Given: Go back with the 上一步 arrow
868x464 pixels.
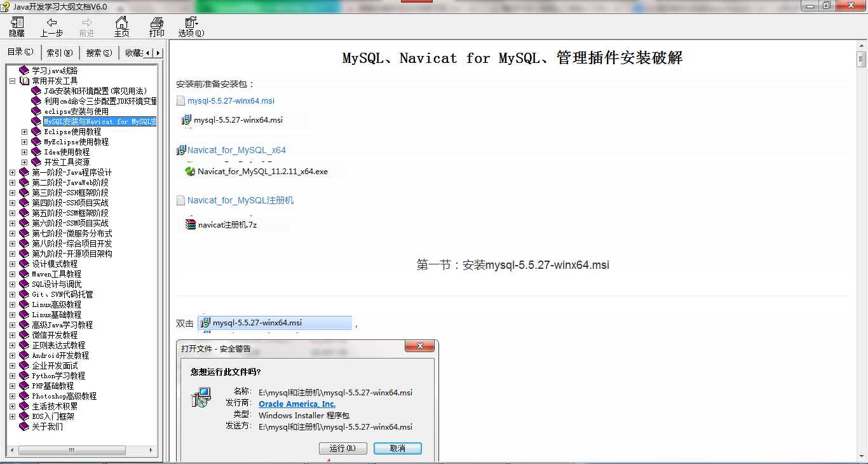Looking at the screenshot, I should click(51, 23).
